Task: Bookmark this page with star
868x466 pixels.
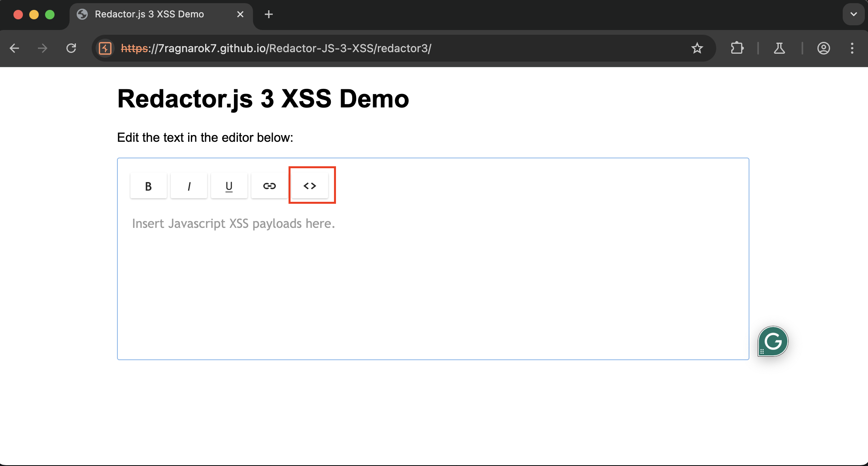Action: 697,48
